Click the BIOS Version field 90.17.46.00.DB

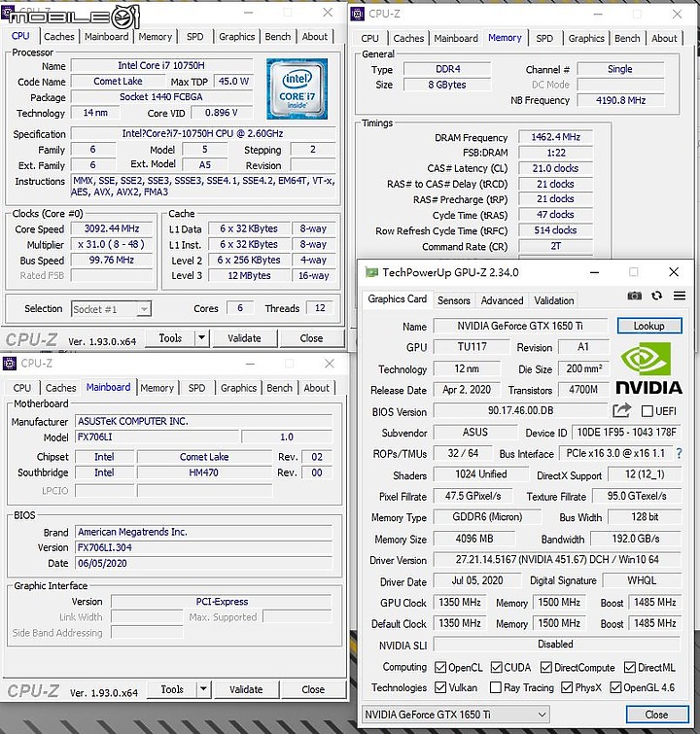click(x=520, y=410)
